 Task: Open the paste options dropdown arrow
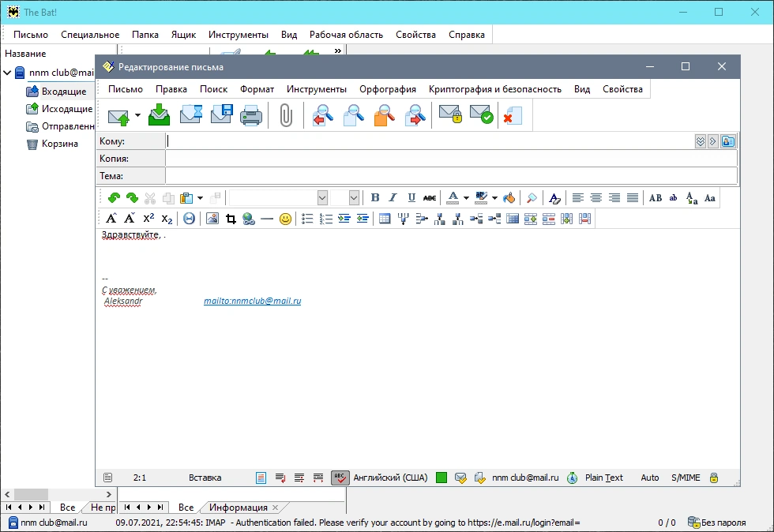coord(200,198)
